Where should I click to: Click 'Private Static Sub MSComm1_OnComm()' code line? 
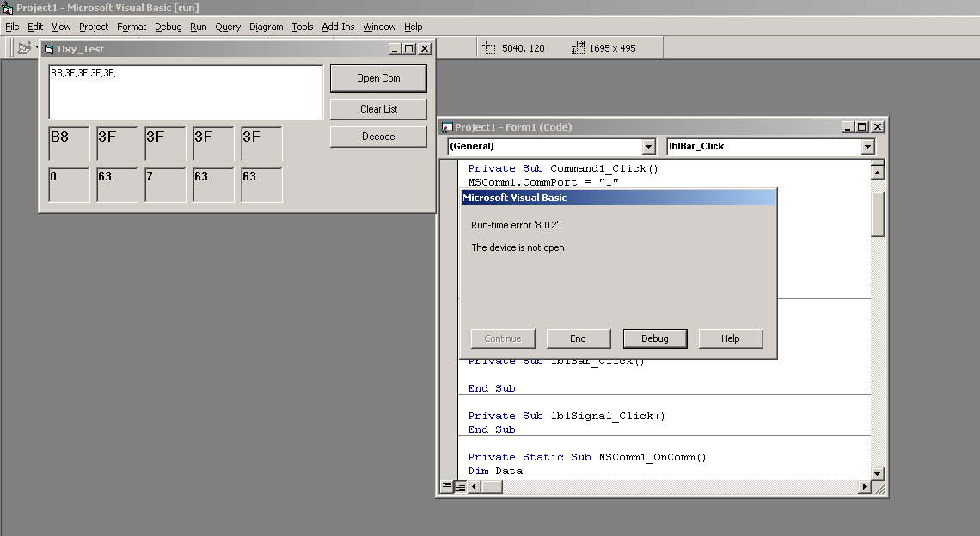(587, 457)
